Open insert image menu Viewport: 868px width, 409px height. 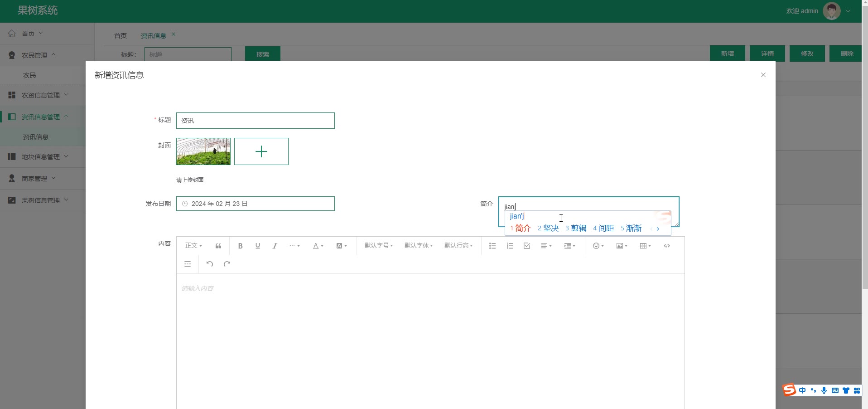pos(622,246)
